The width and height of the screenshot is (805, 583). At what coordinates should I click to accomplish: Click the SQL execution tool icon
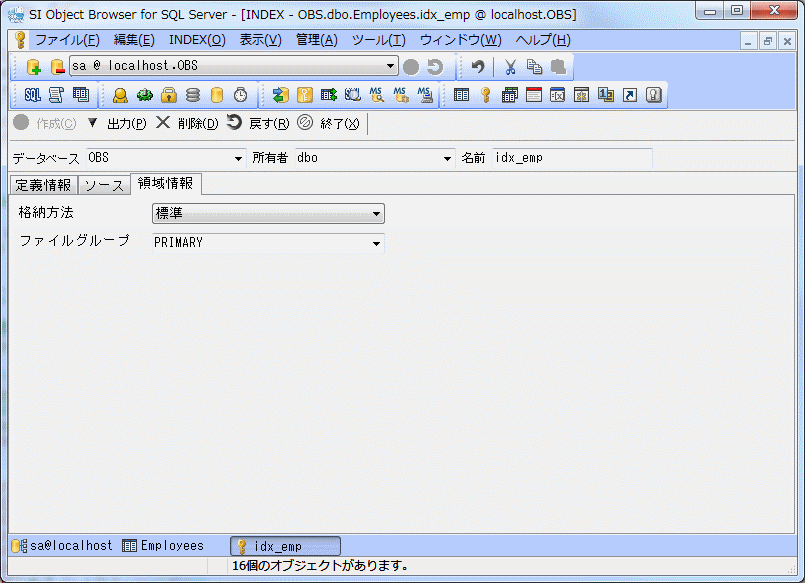click(x=32, y=95)
